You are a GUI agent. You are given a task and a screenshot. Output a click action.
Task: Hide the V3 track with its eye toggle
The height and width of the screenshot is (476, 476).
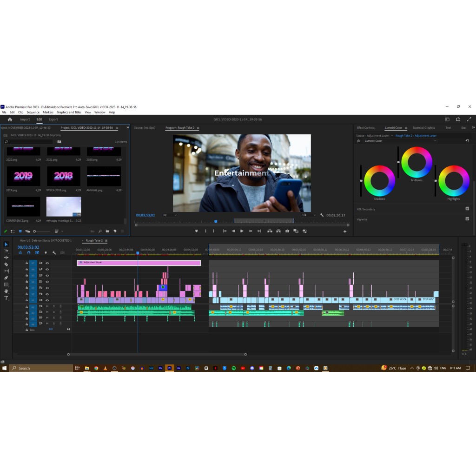(47, 288)
